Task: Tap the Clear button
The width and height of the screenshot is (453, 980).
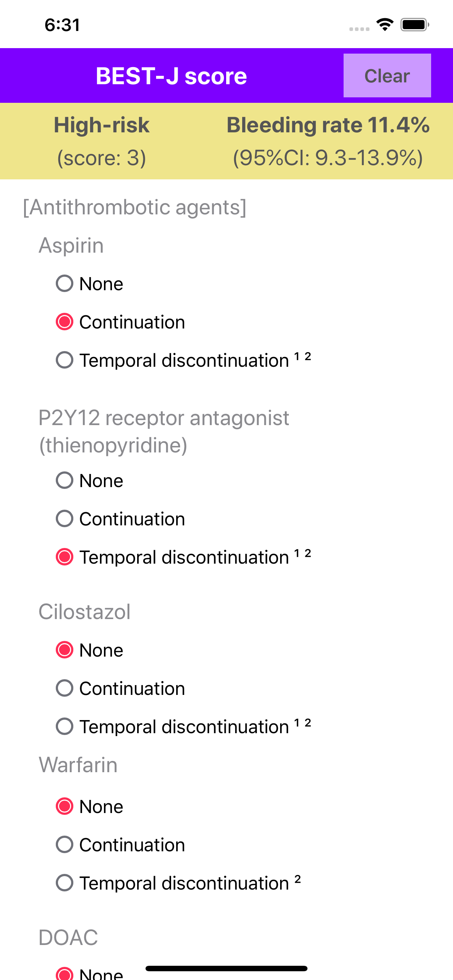Action: point(387,75)
